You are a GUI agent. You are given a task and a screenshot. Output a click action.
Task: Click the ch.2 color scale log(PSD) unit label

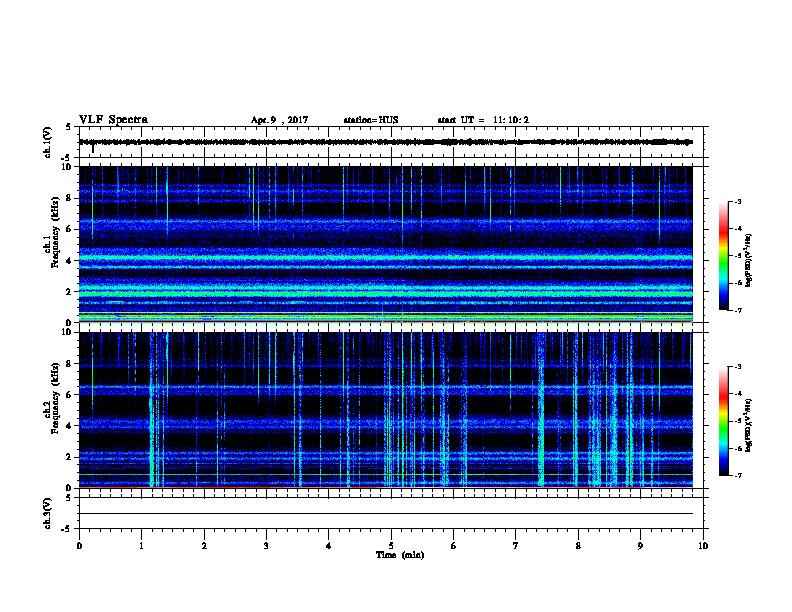[x=749, y=426]
